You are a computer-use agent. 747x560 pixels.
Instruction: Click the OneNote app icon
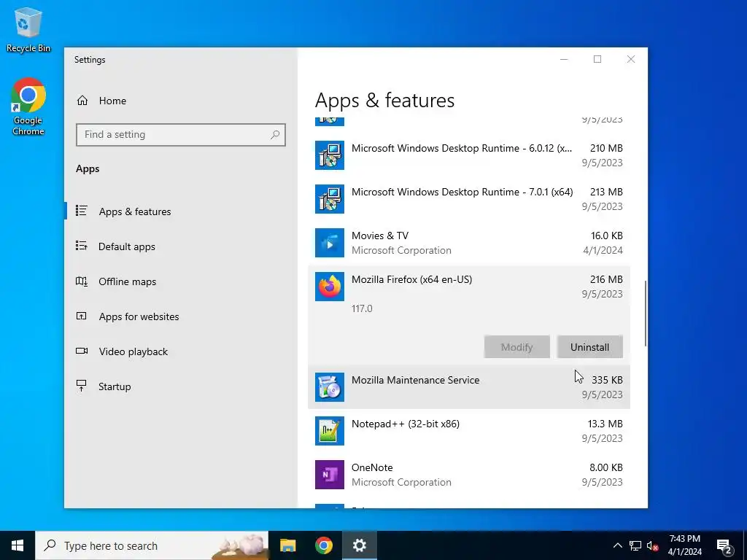click(330, 475)
